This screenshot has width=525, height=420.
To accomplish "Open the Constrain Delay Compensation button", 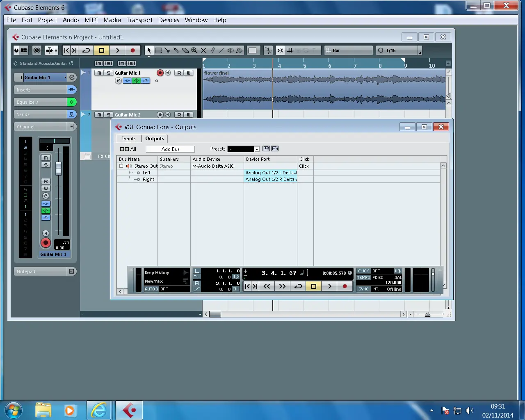I will [x=37, y=50].
